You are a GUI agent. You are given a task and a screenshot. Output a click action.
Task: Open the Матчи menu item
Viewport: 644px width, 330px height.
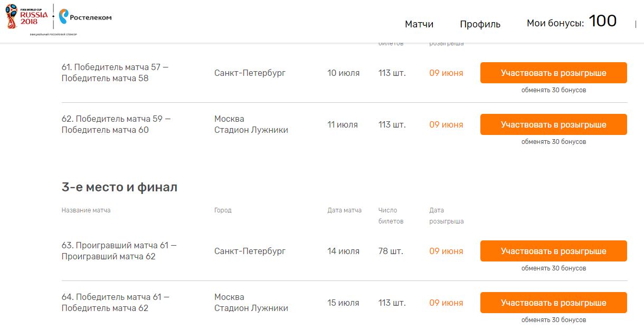coord(419,24)
